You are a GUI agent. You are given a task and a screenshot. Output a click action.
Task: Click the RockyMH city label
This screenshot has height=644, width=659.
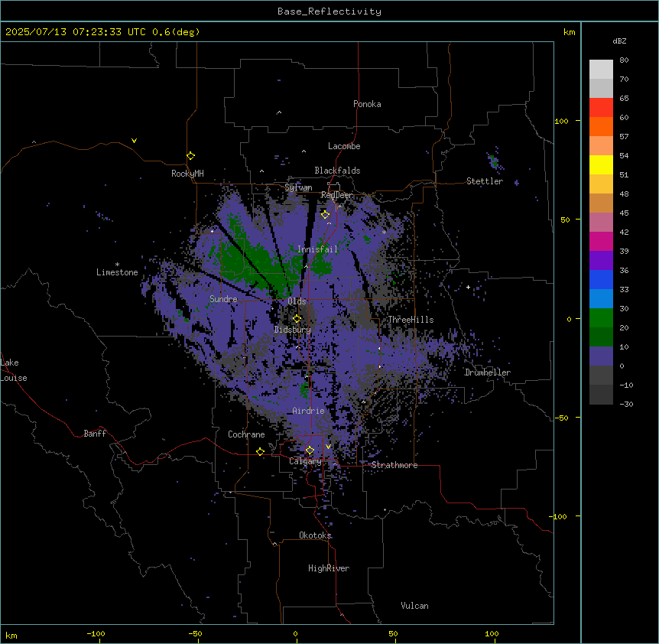187,174
